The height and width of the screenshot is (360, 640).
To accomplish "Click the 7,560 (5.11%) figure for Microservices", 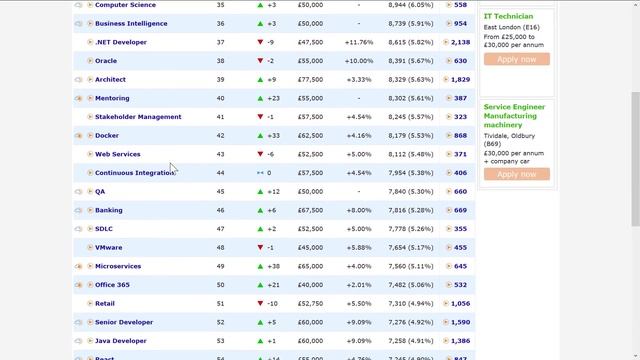I will point(411,266).
